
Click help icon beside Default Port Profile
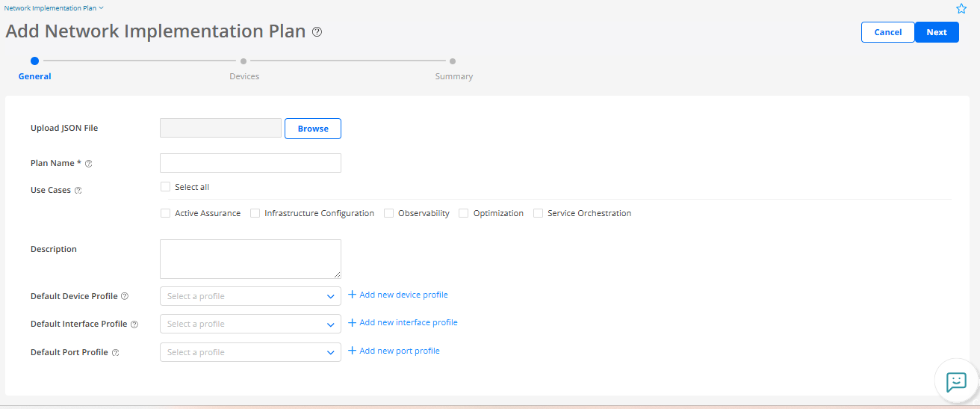click(116, 352)
